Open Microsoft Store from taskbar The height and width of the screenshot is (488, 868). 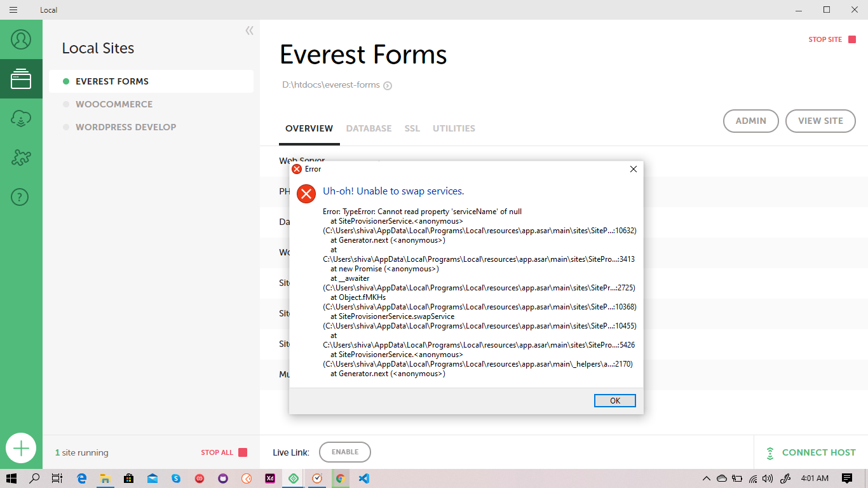[x=128, y=478]
